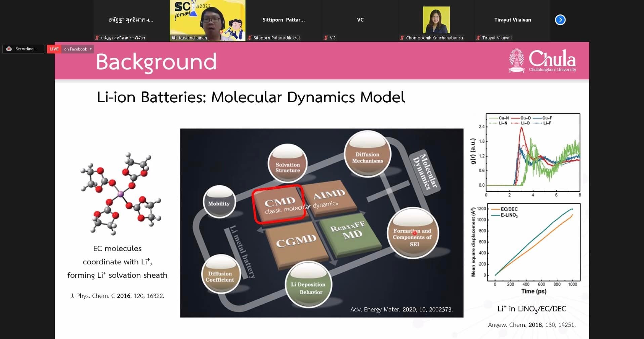Select Chompoonik Kanchanabanca's participant tile
The height and width of the screenshot is (339, 644).
pyautogui.click(x=436, y=21)
